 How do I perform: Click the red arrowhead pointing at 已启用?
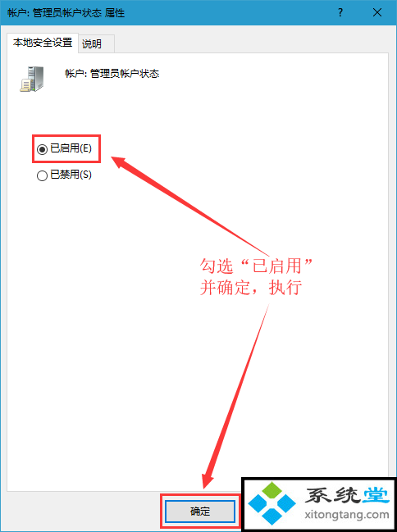click(121, 164)
